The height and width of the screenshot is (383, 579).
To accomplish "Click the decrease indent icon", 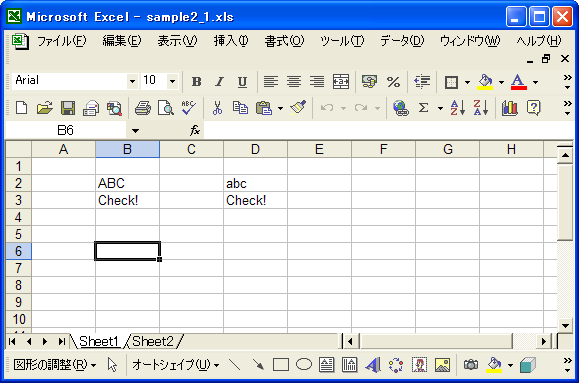I will pyautogui.click(x=422, y=82).
